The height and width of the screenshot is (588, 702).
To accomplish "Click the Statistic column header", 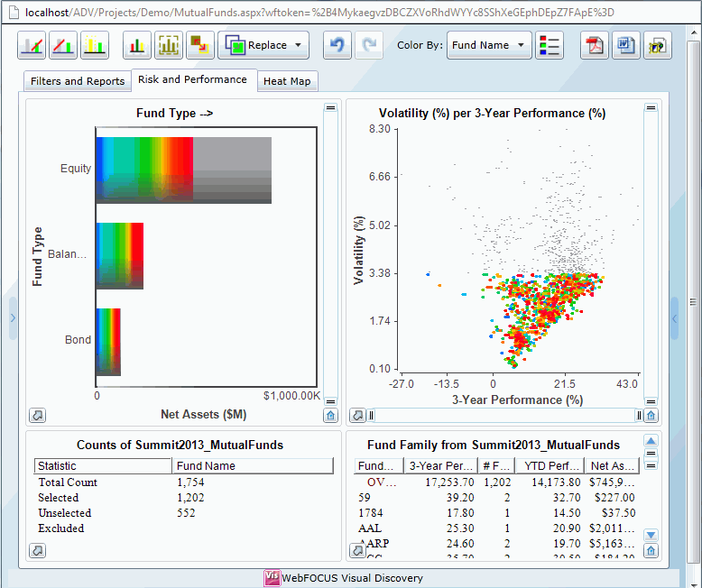I will click(103, 466).
